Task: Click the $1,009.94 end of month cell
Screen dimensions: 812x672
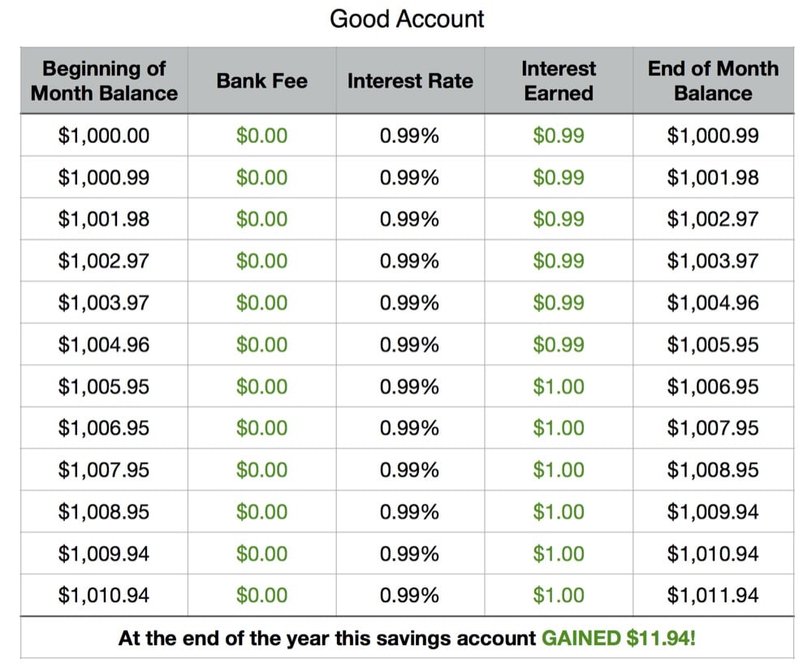Action: tap(713, 513)
